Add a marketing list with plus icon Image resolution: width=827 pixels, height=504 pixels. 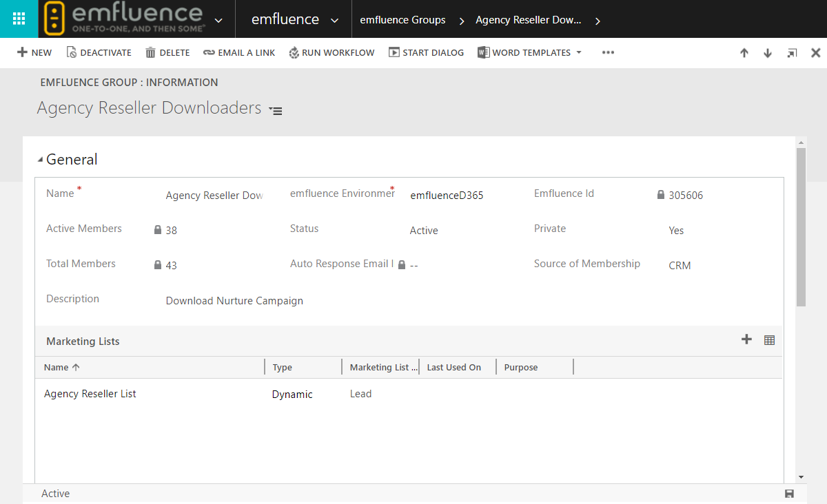pyautogui.click(x=746, y=339)
